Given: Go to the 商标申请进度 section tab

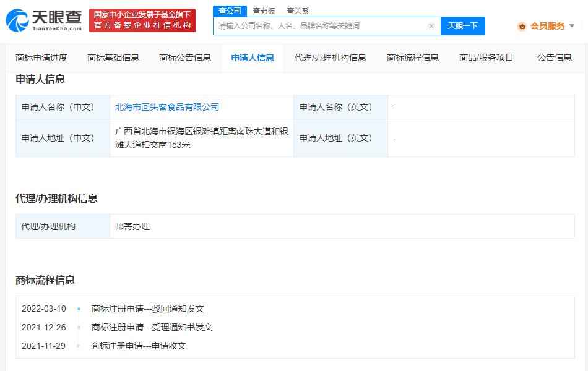Looking at the screenshot, I should 41,58.
